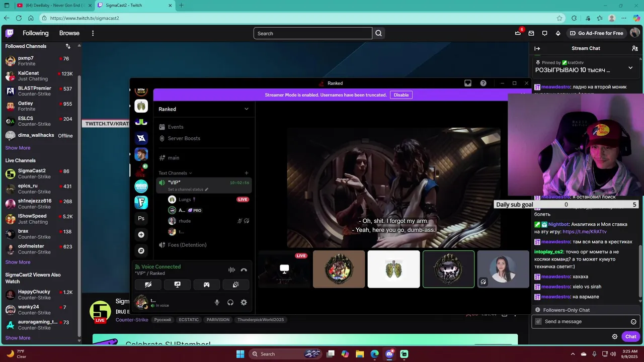Open KaiCenat in followed channels
Image resolution: width=644 pixels, height=362 pixels.
point(39,76)
